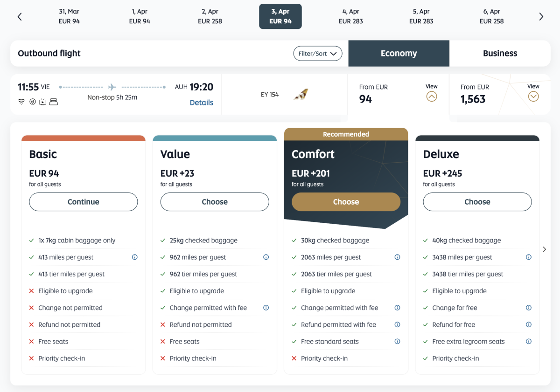Switch to the Business cabin tab
Viewport: 560px width, 392px height.
coord(500,54)
